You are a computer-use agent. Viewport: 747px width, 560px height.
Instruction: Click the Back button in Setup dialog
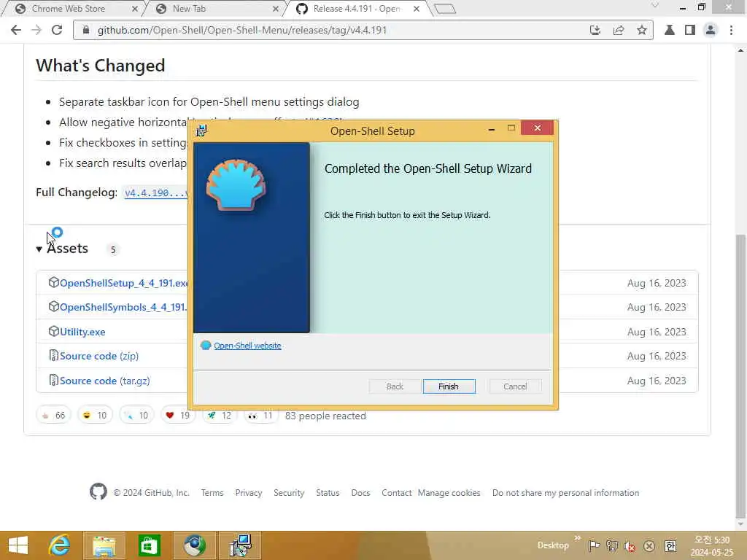point(395,386)
